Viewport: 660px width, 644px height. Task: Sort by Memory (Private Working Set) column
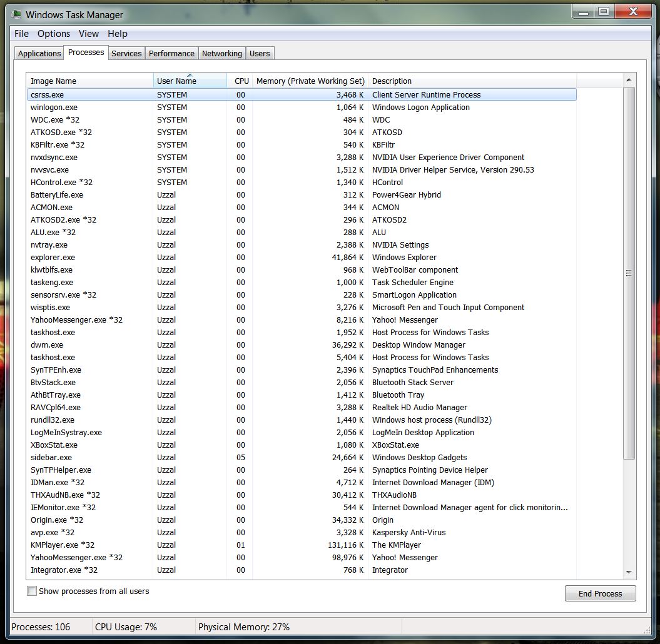(x=310, y=81)
